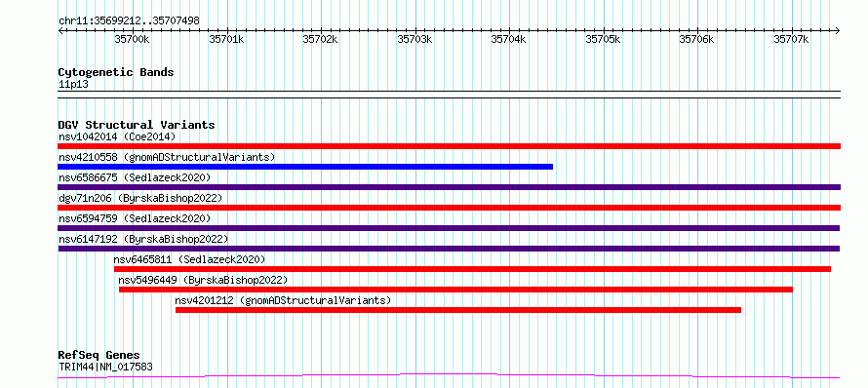Image resolution: width=868 pixels, height=388 pixels.
Task: Click the DGV Structural Variants track heading
Action: pos(137,125)
